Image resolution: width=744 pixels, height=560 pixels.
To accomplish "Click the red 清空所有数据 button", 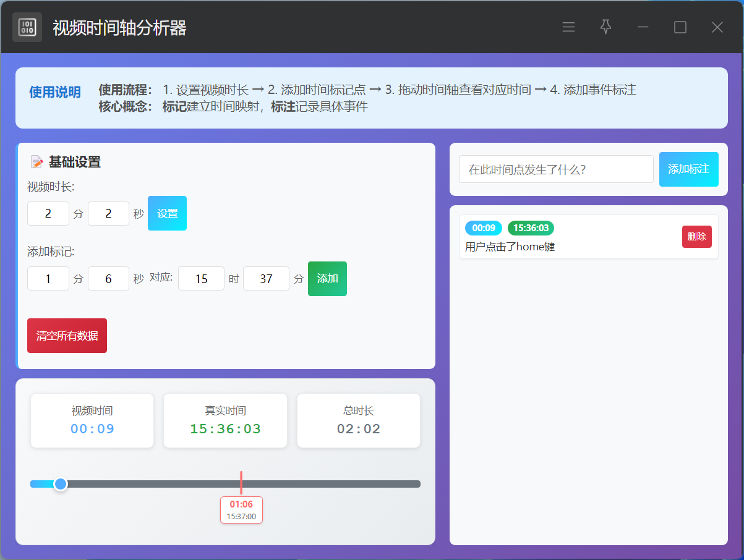I will click(67, 336).
